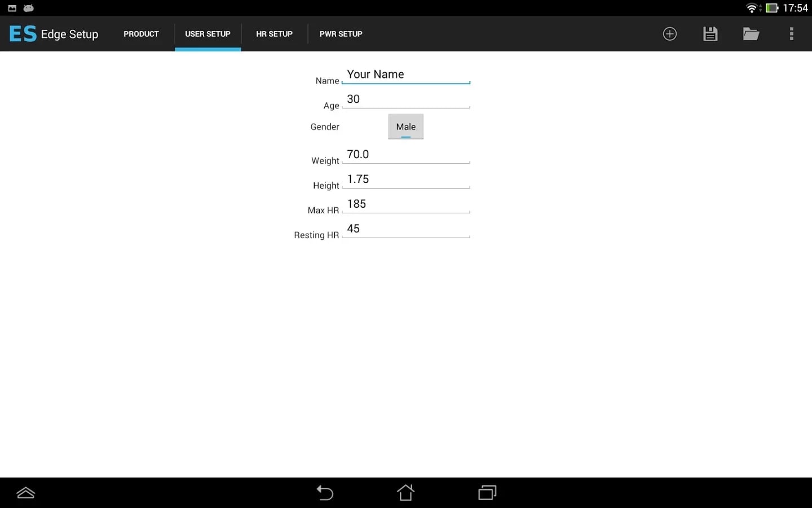Select the USER SETUP tab
Viewport: 812px width, 508px height.
tap(208, 34)
